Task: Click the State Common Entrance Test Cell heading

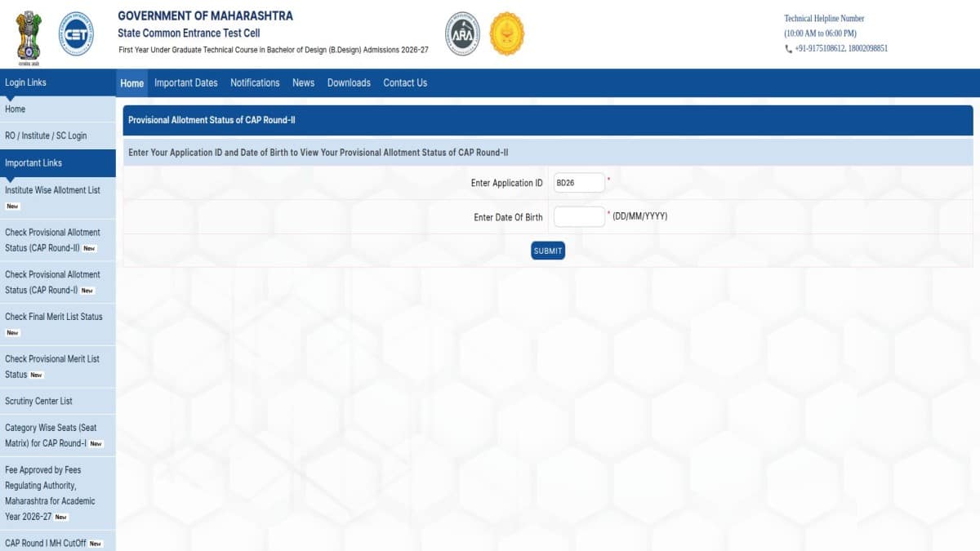Action: tap(187, 33)
